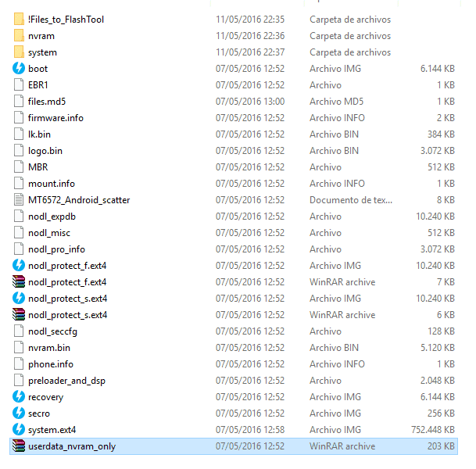Click the nvram folder's "Carpeta de archivos" type

(350, 36)
